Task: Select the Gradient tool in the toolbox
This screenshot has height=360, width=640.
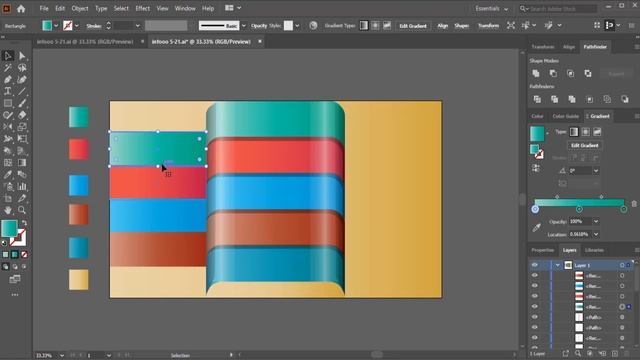Action: (x=22, y=163)
